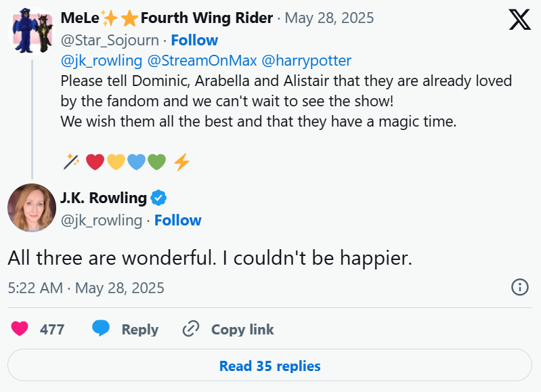Follow the @Star_Sojourn account

(194, 40)
